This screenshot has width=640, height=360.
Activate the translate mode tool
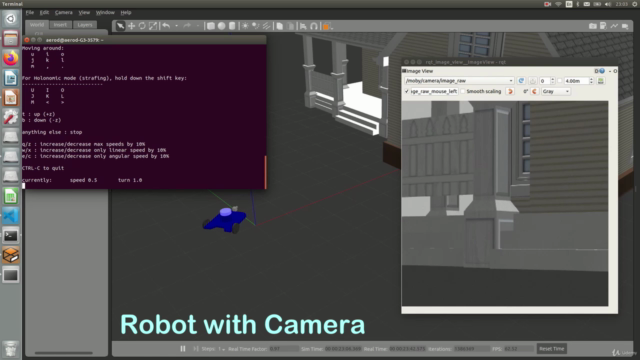[x=131, y=26]
